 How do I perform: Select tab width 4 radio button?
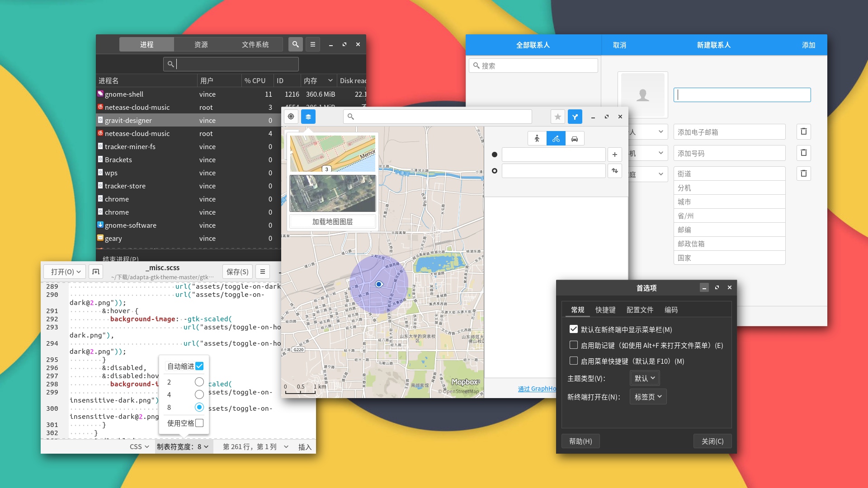199,394
